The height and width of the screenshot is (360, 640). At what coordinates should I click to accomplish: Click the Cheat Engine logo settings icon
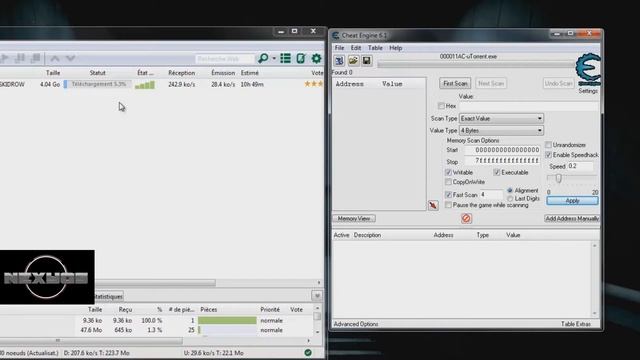(x=588, y=70)
